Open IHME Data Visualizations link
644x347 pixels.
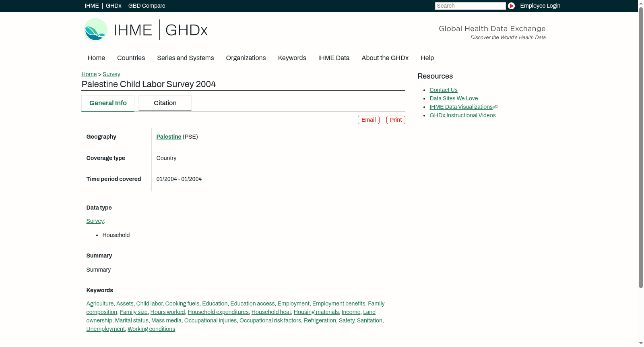tap(461, 107)
